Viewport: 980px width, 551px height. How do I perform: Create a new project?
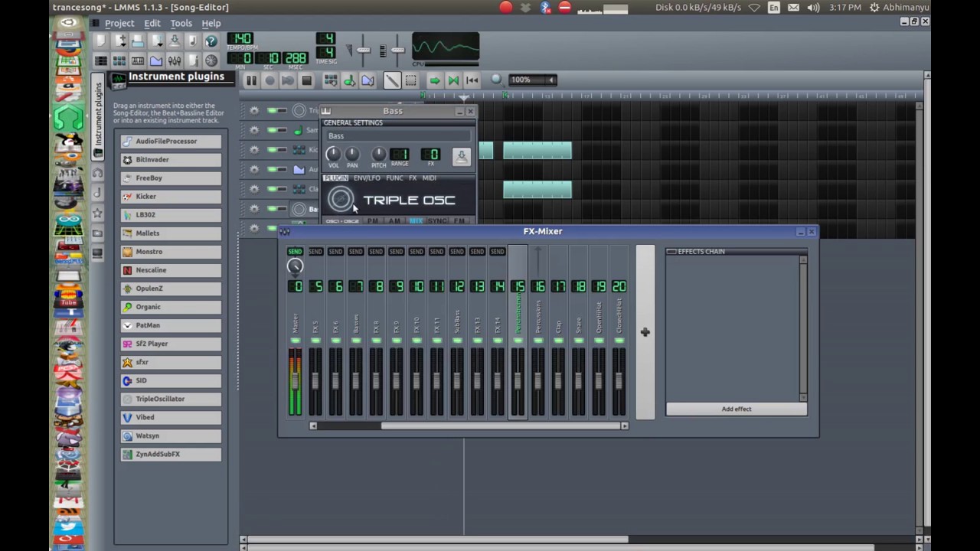click(x=100, y=41)
